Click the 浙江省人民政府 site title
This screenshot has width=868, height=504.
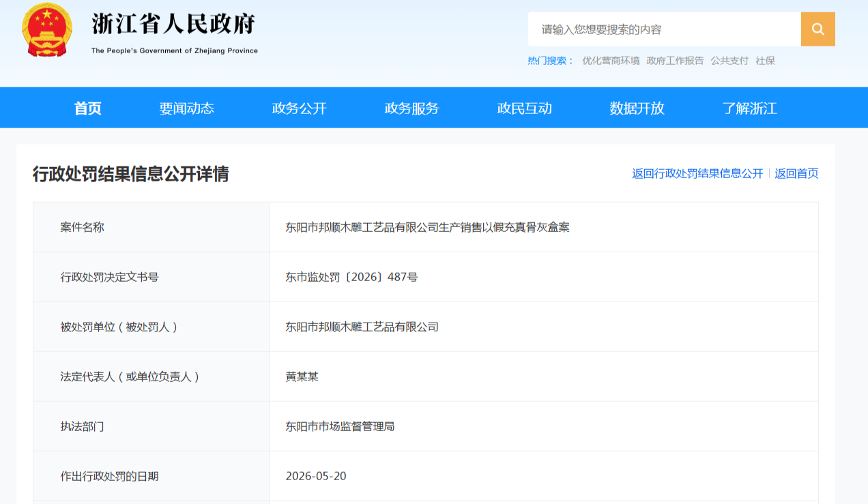click(x=174, y=24)
